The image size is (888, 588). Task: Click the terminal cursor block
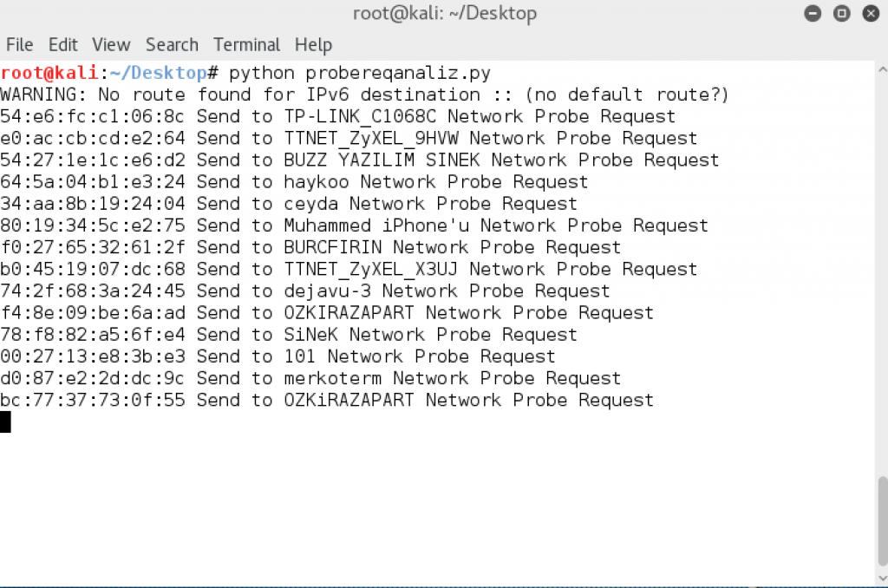tap(6, 422)
